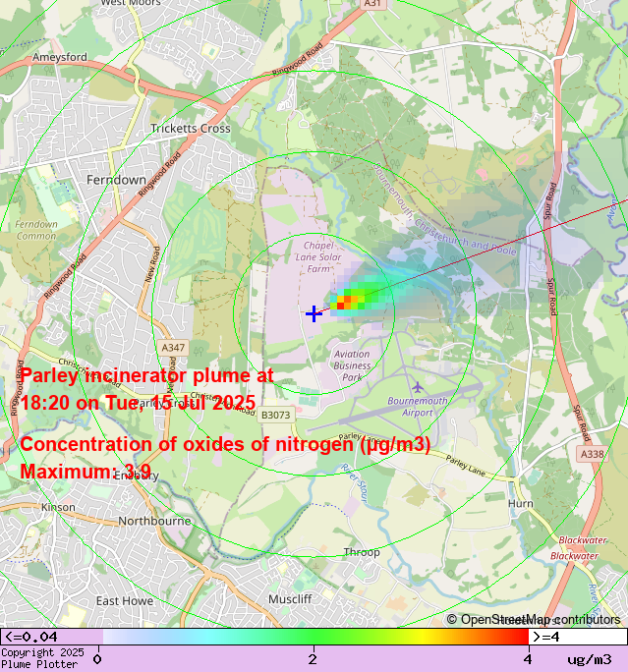
Task: Click the 'Hurn' village label
Action: (521, 504)
